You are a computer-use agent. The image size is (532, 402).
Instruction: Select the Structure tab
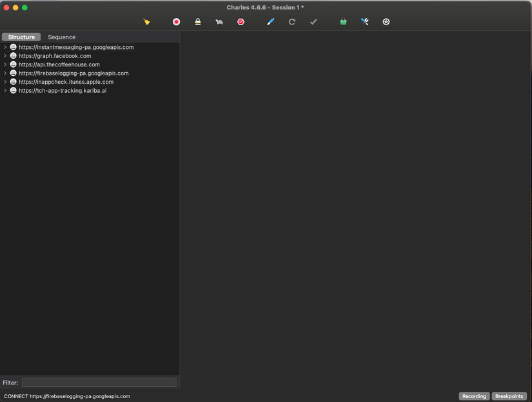coord(21,37)
